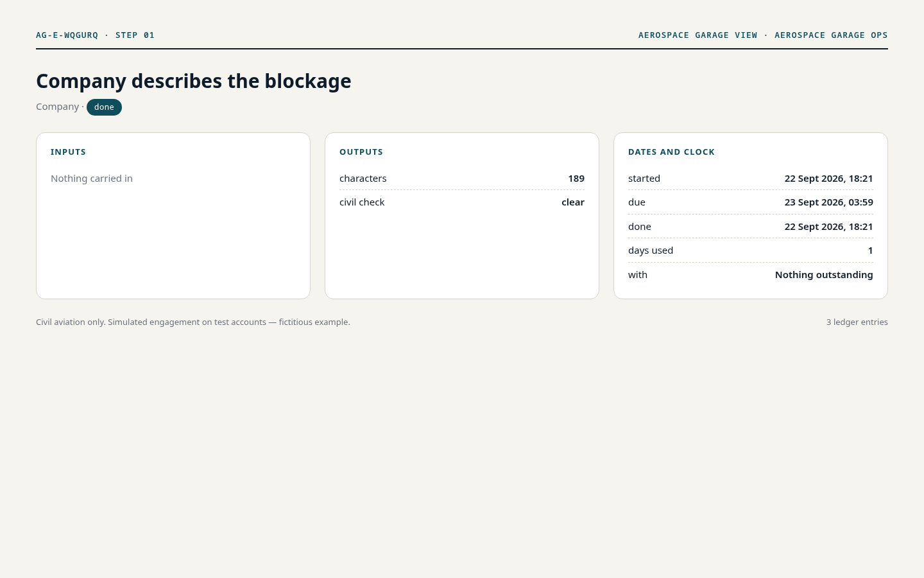Image resolution: width=924 pixels, height=578 pixels.
Task: Open the Aerospace Garage View header link
Action: 697,35
